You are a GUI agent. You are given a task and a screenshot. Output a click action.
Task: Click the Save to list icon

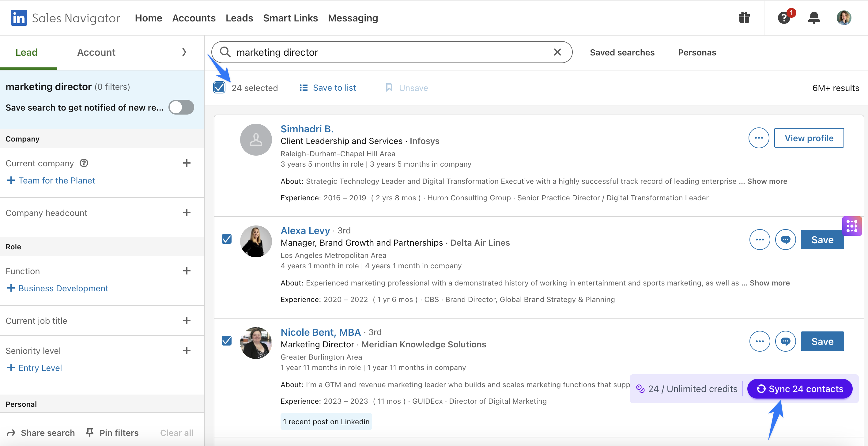[304, 88]
